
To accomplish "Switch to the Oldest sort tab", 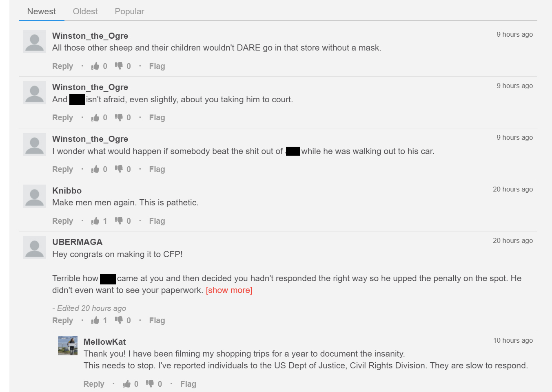I will click(85, 11).
